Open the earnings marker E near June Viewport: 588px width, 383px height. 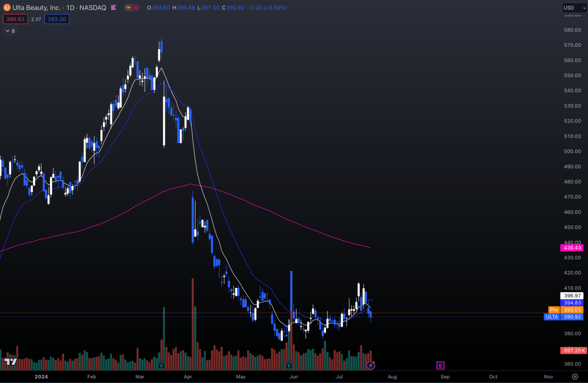pos(289,365)
